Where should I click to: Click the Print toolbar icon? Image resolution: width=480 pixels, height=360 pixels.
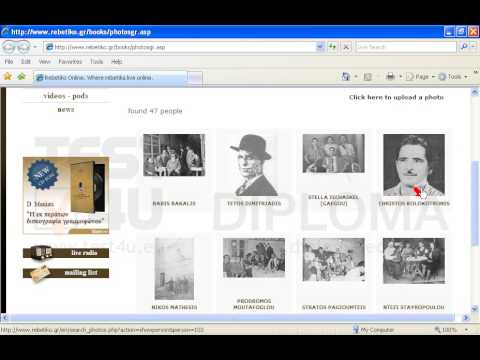point(390,77)
